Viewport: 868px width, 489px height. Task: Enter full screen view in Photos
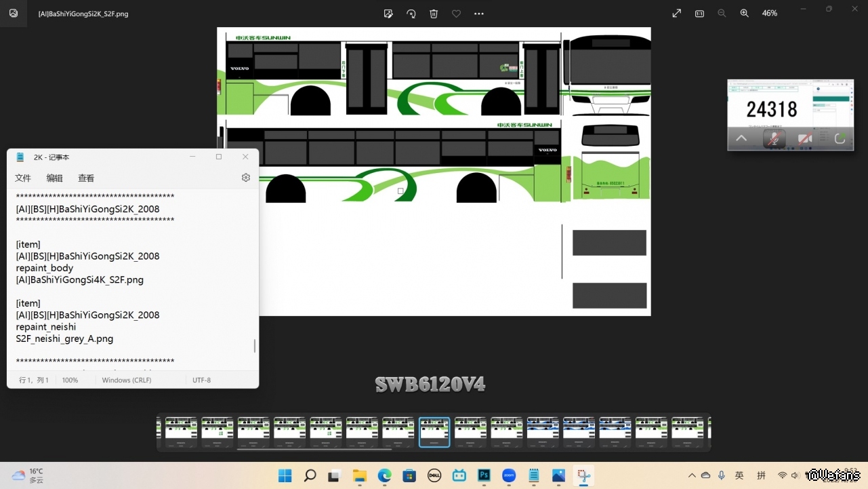676,14
